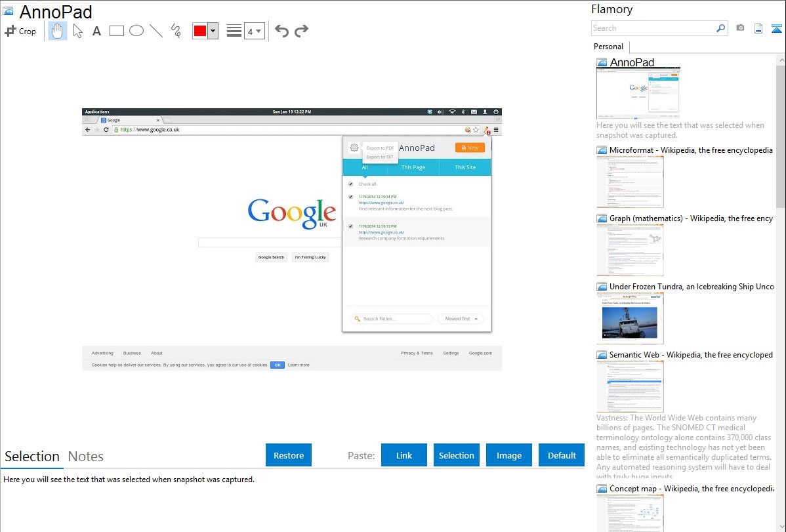The image size is (786, 532).
Task: Choose Export to TXT
Action: pyautogui.click(x=380, y=157)
